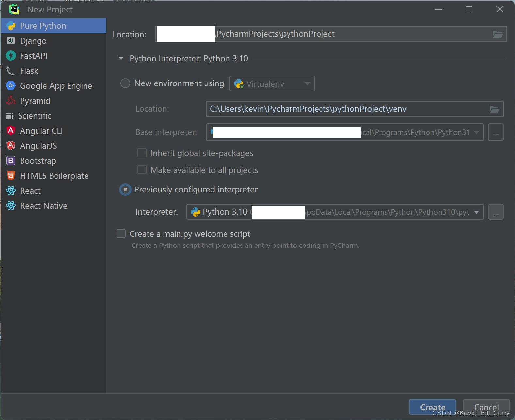Choose Flask in project type list

[54, 71]
